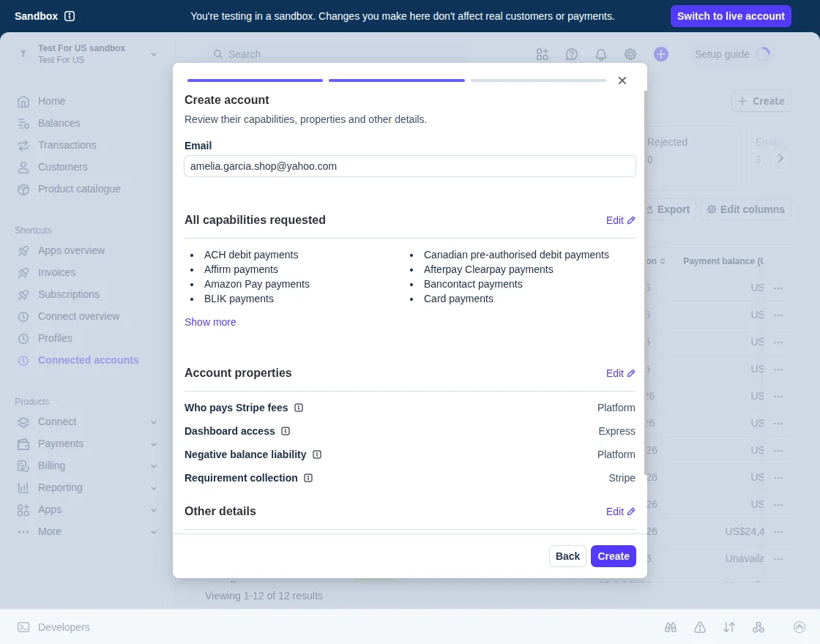Click the Transactions arrows icon
The image size is (820, 644).
(23, 146)
